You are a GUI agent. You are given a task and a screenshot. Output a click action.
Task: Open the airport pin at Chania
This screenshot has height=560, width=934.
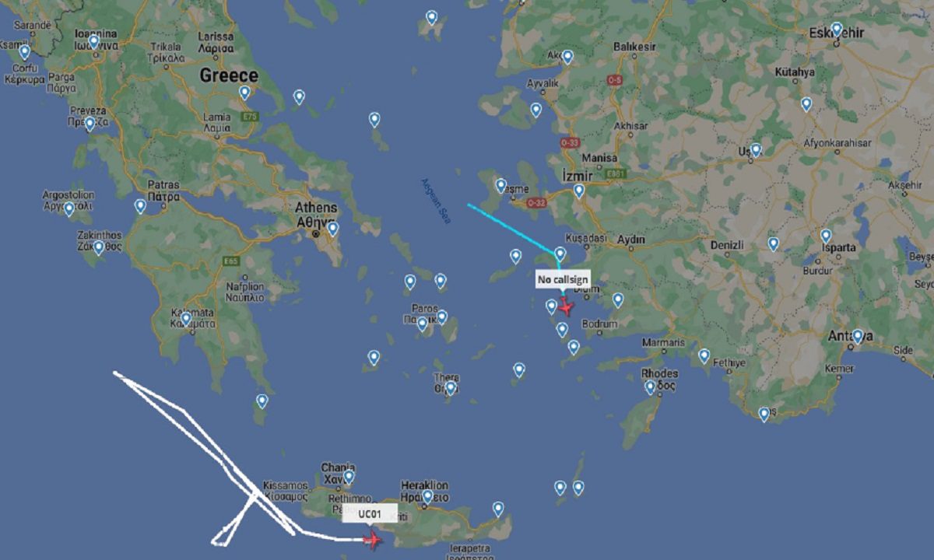[349, 477]
